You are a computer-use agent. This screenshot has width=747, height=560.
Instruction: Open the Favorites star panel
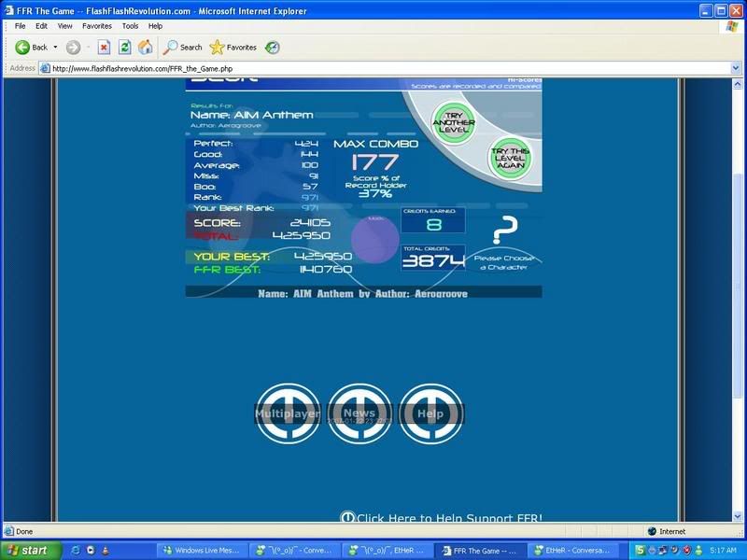point(233,47)
